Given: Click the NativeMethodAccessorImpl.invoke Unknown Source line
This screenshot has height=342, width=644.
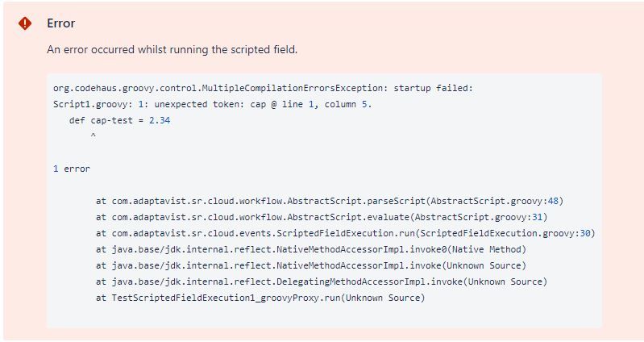Looking at the screenshot, I should pyautogui.click(x=311, y=265).
